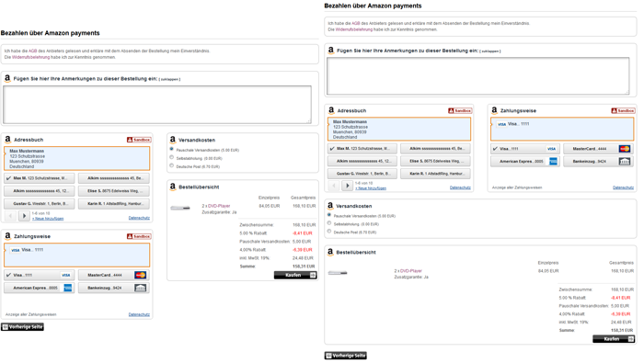Click the Sandbox badge in left Zahlungsweise header

coord(139,237)
